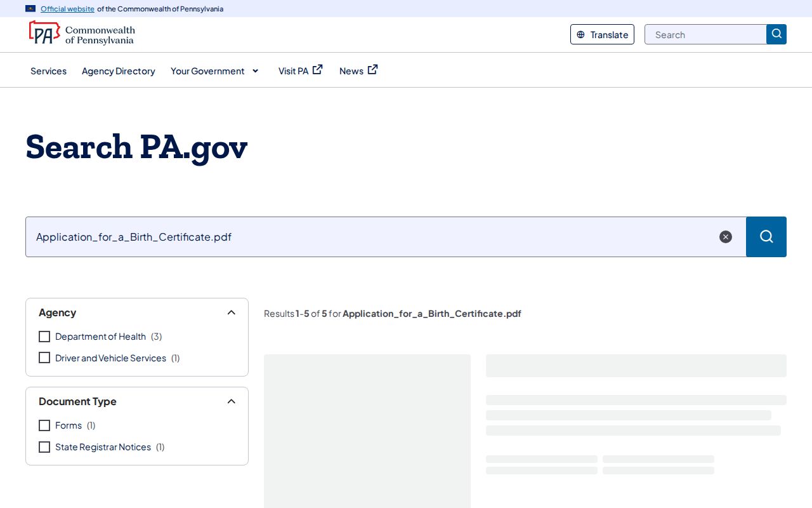Submit the main search with the blue magnifier button
The image size is (812, 508).
point(766,237)
